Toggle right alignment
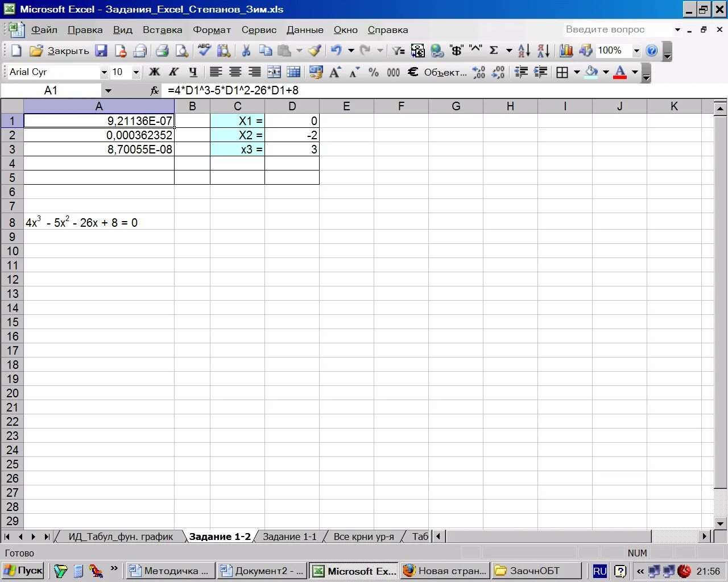Screen dimensions: 728x582 (255, 72)
